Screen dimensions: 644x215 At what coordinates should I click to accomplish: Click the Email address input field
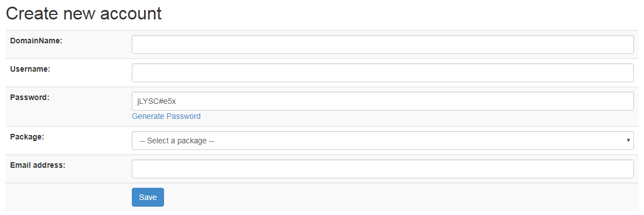coord(383,169)
